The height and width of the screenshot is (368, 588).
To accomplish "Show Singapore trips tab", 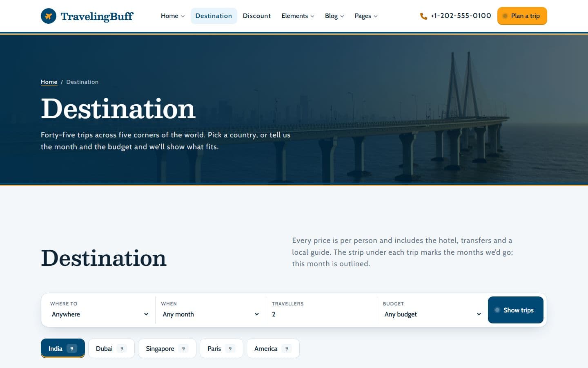I will tap(167, 348).
